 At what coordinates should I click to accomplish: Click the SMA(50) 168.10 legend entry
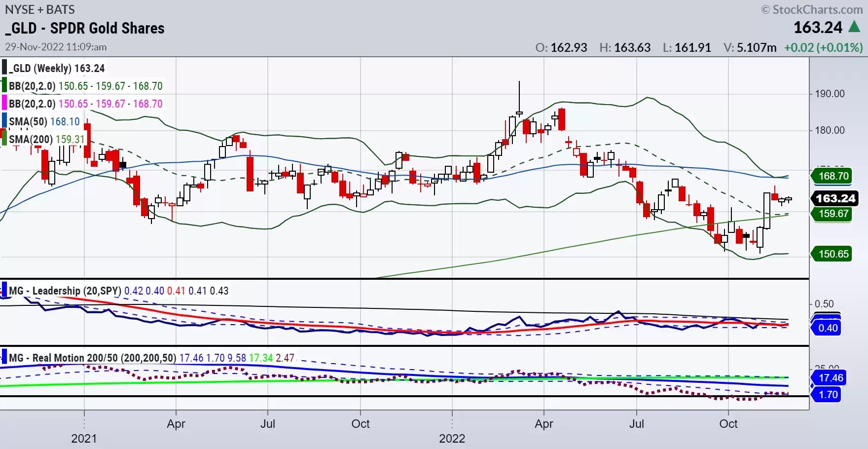(44, 121)
